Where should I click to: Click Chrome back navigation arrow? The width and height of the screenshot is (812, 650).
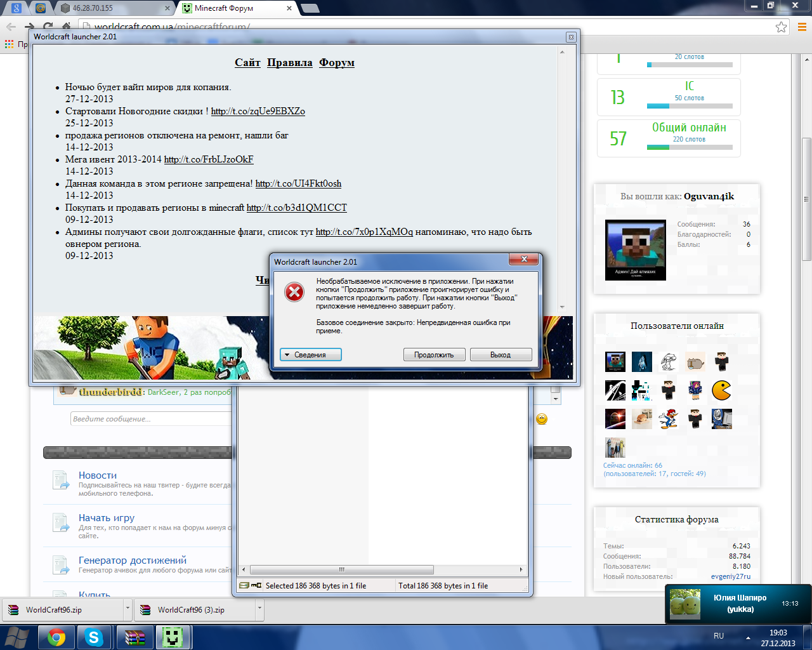(x=11, y=27)
